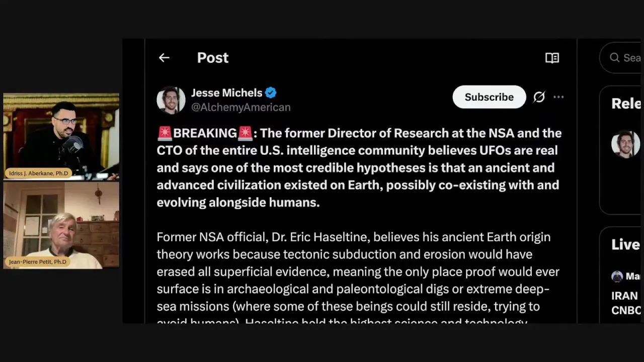The width and height of the screenshot is (644, 362).
Task: Select the Idriss J. Aberkane webcam feed
Action: [61, 132]
